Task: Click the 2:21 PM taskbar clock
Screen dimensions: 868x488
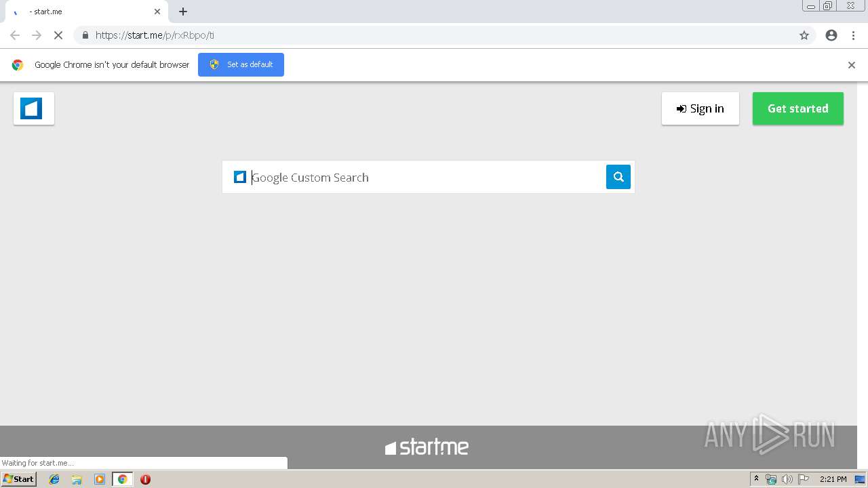Action: pyautogui.click(x=833, y=479)
